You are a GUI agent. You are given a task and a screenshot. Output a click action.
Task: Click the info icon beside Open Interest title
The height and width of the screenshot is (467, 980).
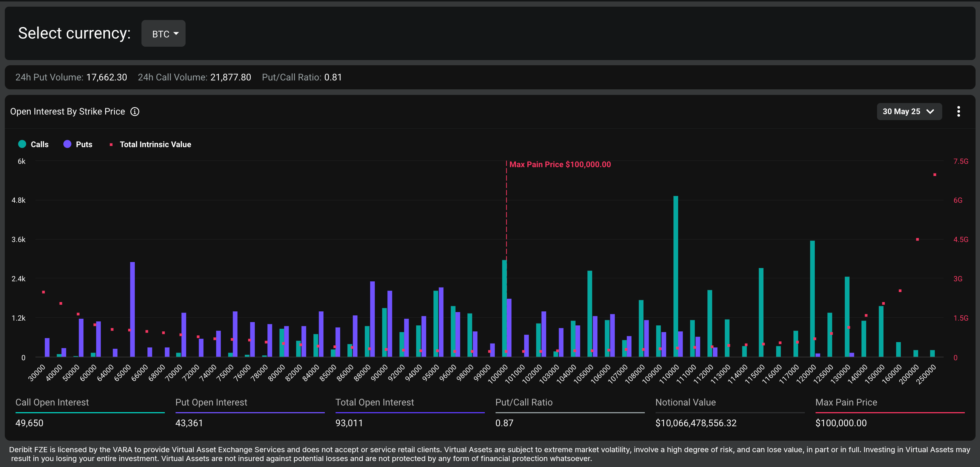135,112
